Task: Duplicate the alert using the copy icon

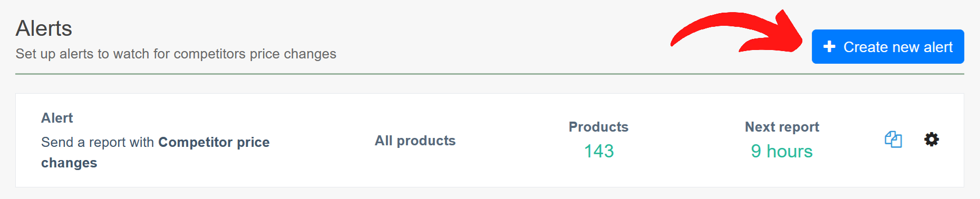Action: 893,140
